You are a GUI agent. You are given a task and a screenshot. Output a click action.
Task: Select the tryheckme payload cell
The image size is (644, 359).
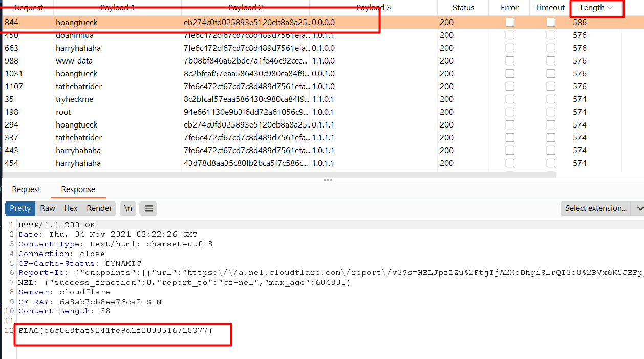(x=75, y=99)
